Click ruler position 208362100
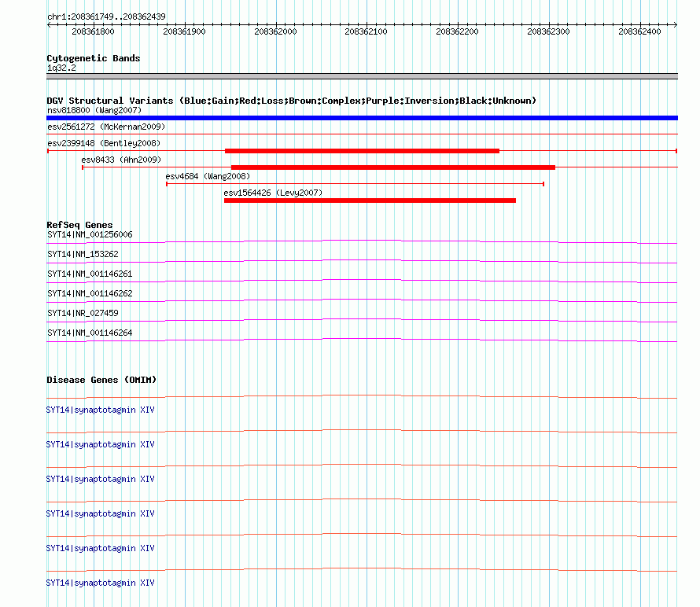 tap(366, 31)
